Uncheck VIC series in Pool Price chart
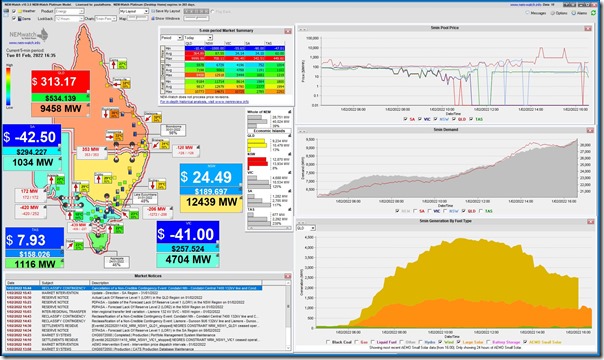Viewport: 604px width, 360px height. [420, 119]
